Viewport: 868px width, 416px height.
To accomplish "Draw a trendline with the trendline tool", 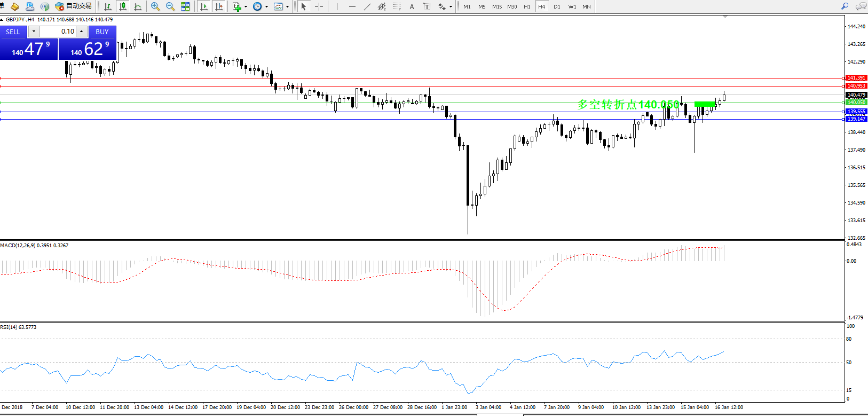I will point(367,6).
